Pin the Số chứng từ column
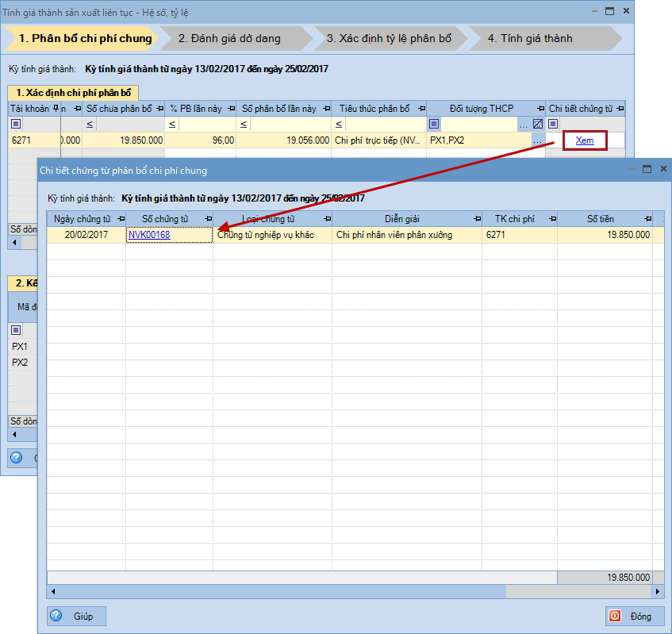The width and height of the screenshot is (672, 634). point(207,219)
